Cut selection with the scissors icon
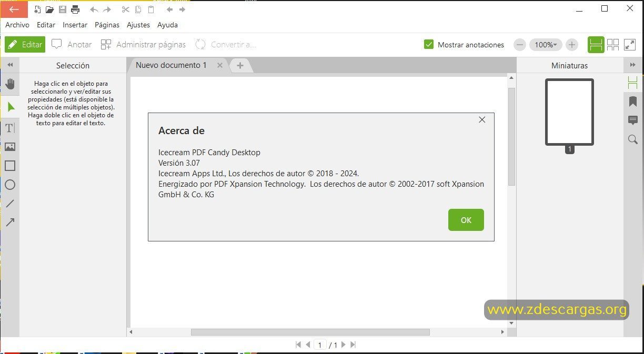Image resolution: width=644 pixels, height=354 pixels. [x=125, y=9]
